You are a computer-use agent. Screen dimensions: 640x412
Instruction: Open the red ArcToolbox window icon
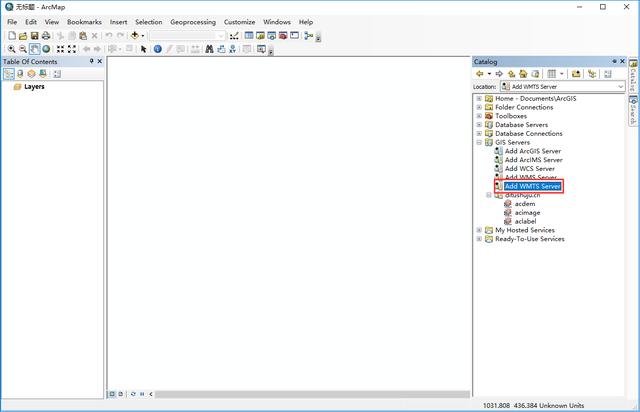click(x=283, y=36)
